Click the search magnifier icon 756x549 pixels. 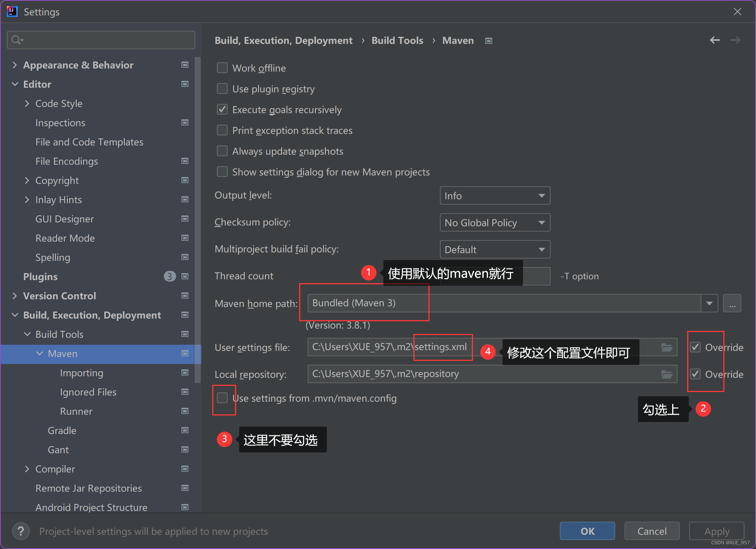click(x=17, y=40)
